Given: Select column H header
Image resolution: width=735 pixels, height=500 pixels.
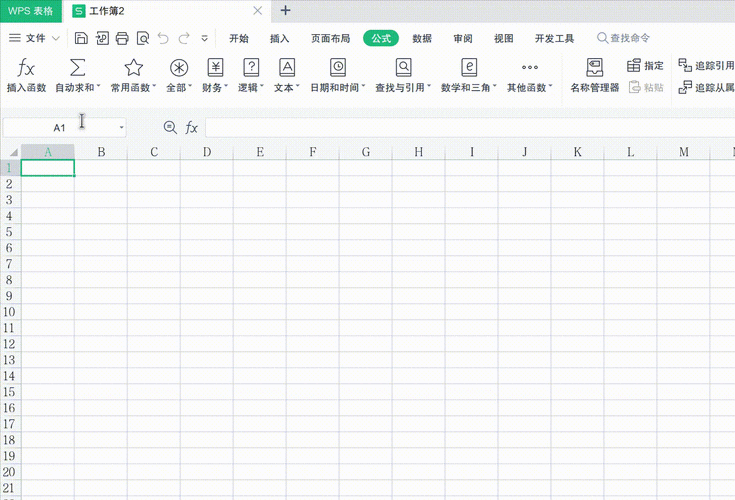Looking at the screenshot, I should (x=419, y=152).
